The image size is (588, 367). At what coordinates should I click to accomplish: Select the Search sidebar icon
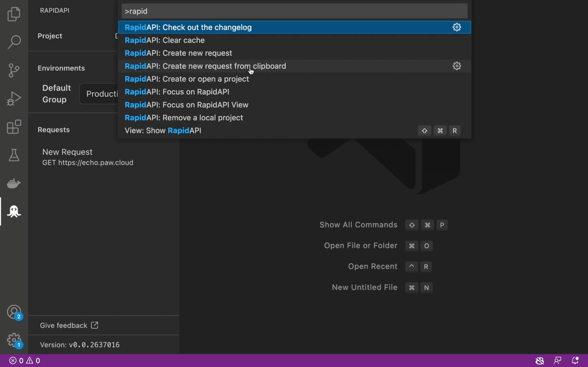click(14, 41)
